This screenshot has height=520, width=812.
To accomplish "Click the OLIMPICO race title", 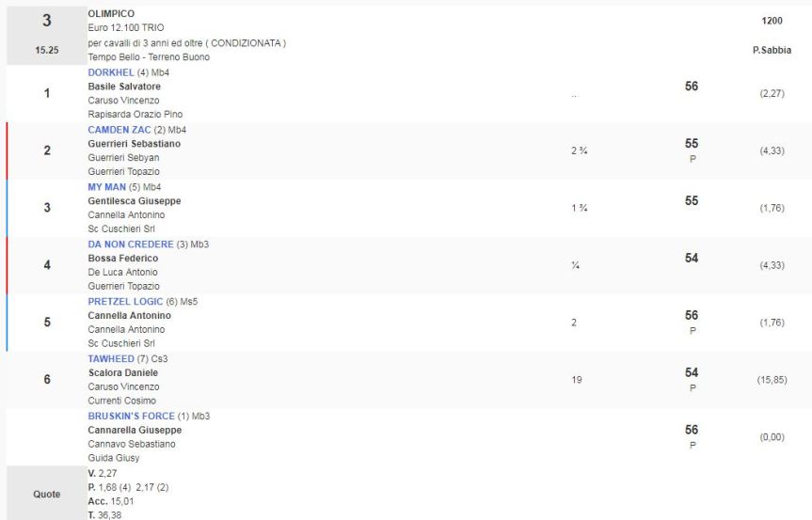I will [x=111, y=13].
